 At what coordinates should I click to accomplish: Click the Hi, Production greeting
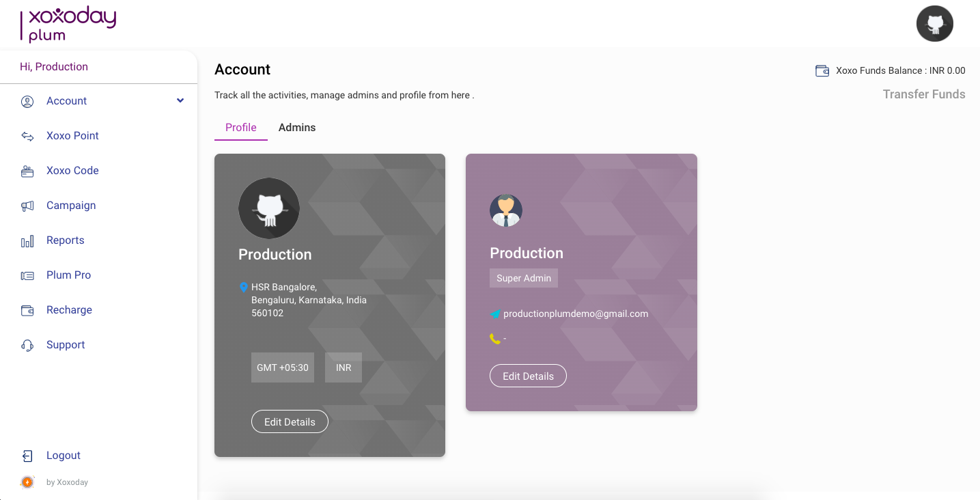54,67
